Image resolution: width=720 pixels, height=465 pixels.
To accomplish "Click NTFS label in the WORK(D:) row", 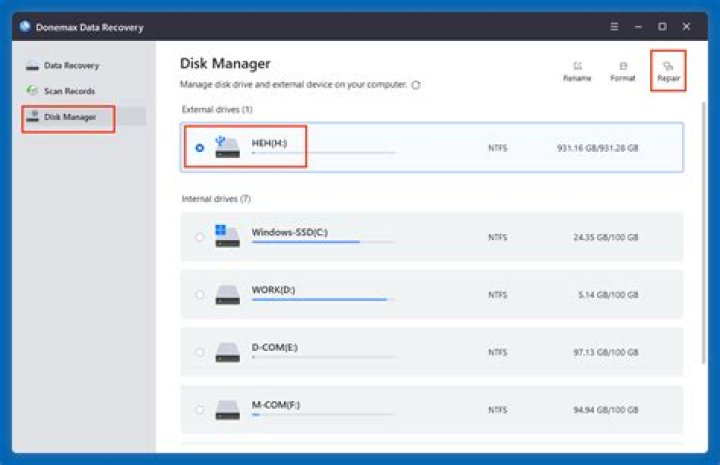I will coord(497,295).
